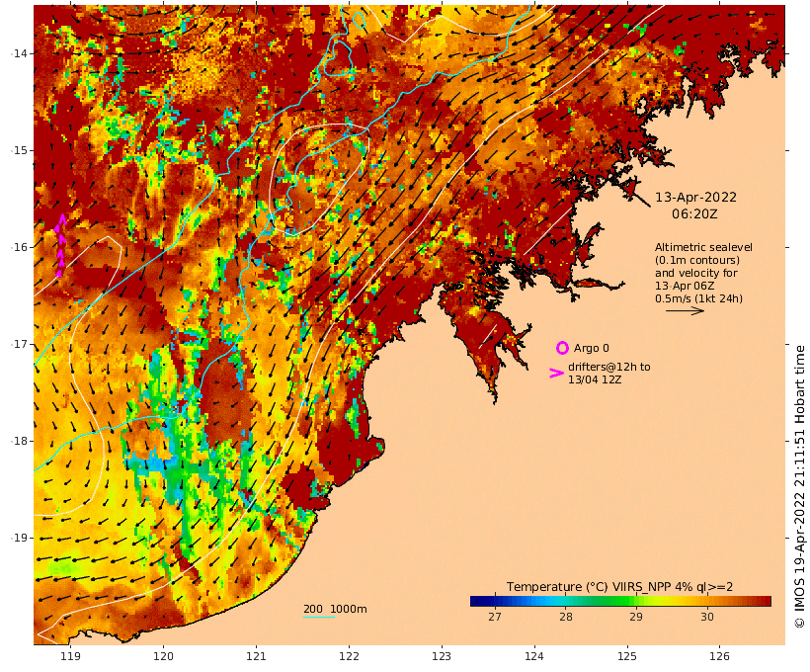Click the 27 tick on the colorbar

click(494, 617)
